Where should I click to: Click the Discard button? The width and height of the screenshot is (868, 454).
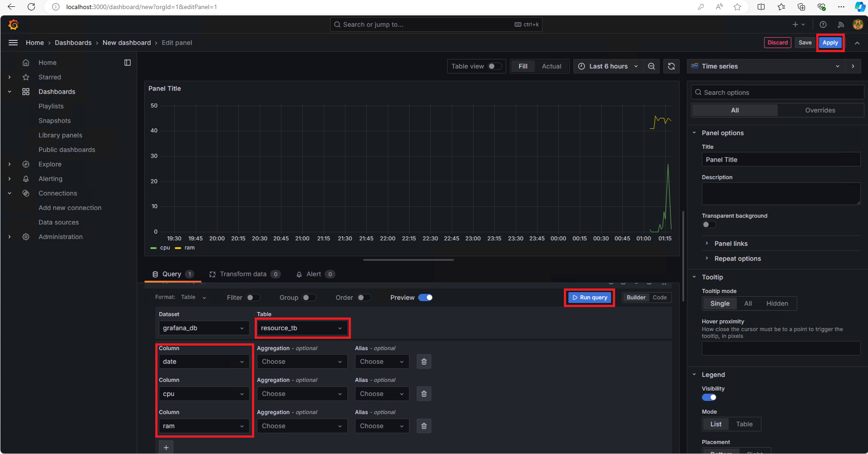coord(778,43)
